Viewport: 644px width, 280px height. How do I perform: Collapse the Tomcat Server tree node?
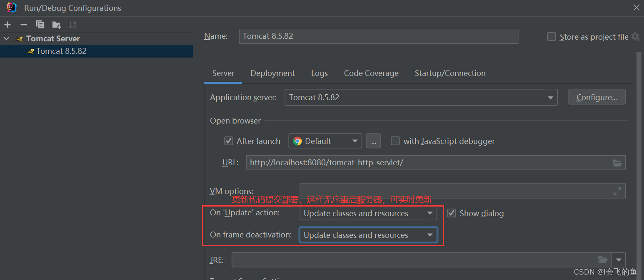pos(6,39)
